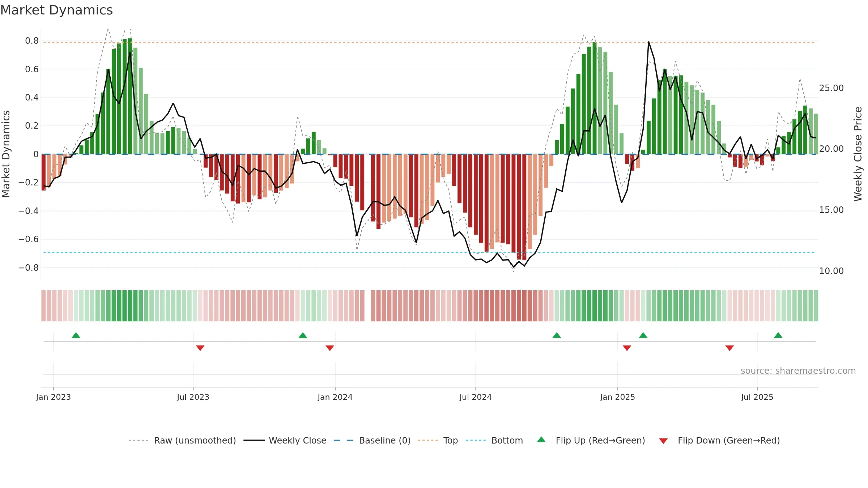The height and width of the screenshot is (488, 868).
Task: Click the '20.00' right axis price label
Action: [831, 149]
